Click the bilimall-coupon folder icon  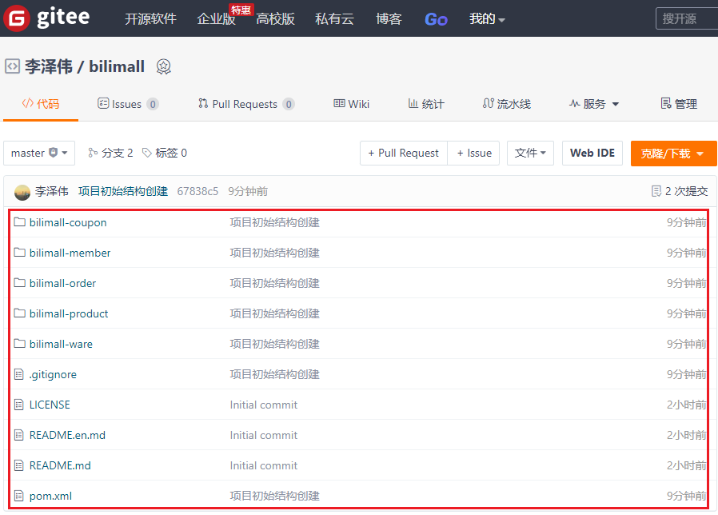click(19, 222)
